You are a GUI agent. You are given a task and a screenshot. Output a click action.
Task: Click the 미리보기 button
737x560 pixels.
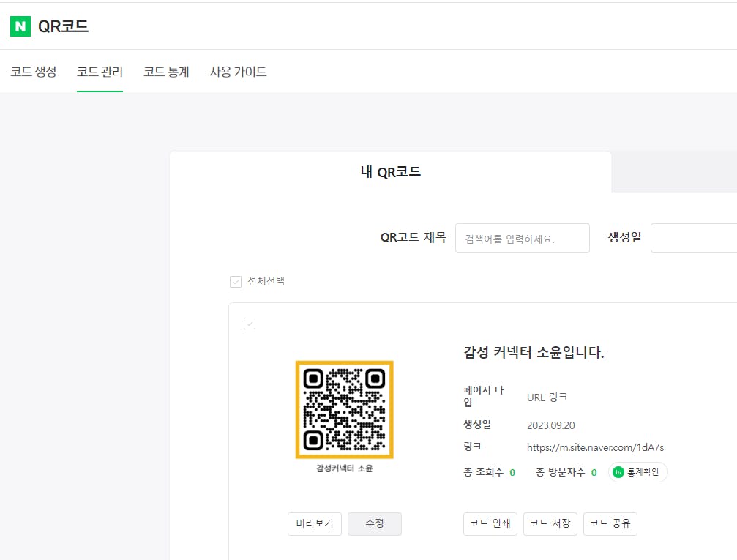[x=315, y=524]
